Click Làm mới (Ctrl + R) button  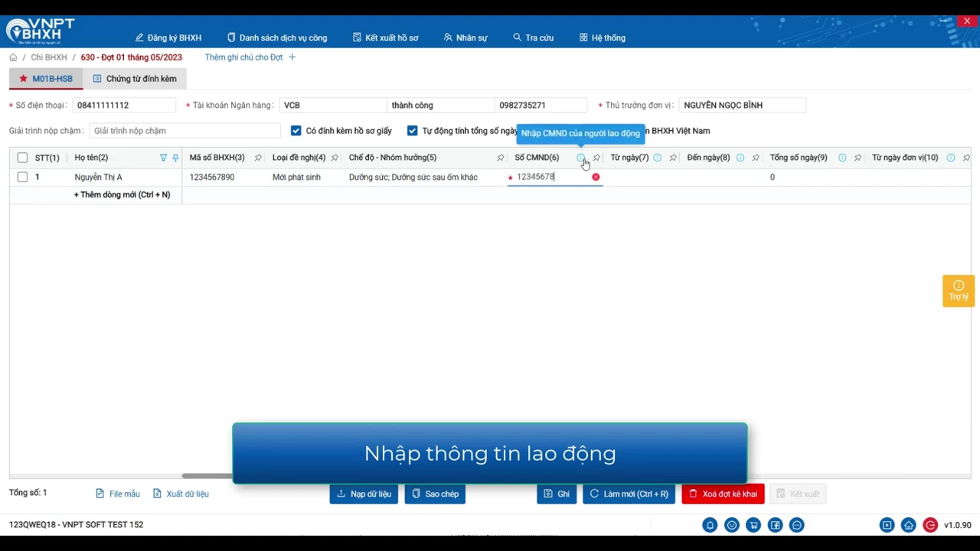pos(629,494)
